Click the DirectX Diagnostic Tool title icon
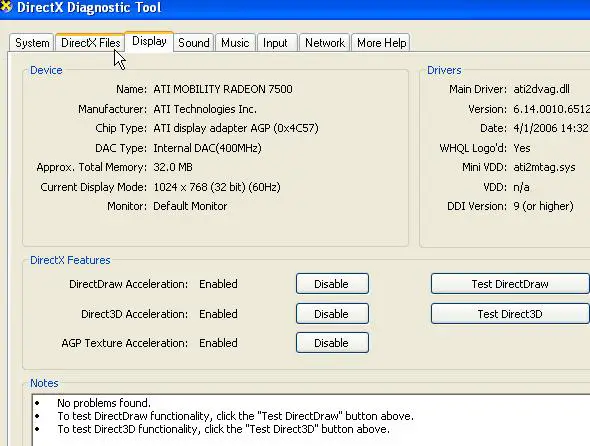The image size is (590, 446). (5, 6)
